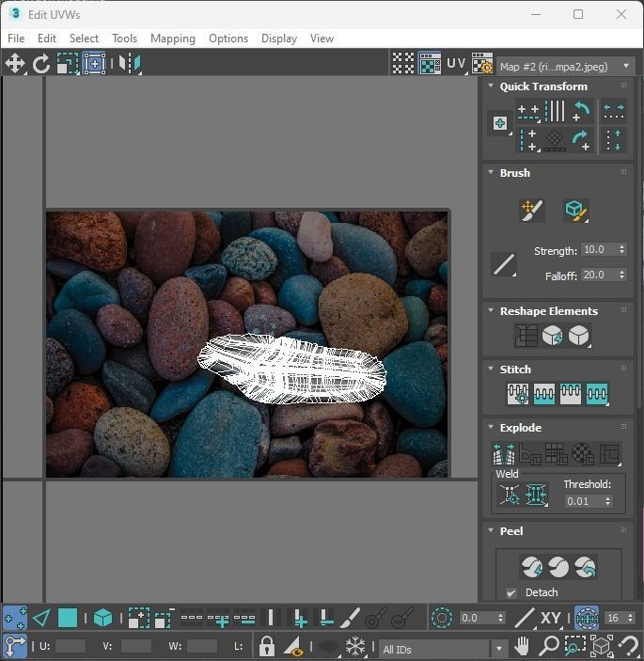
Task: Adjust the Weld Threshold spinner
Action: (x=607, y=501)
